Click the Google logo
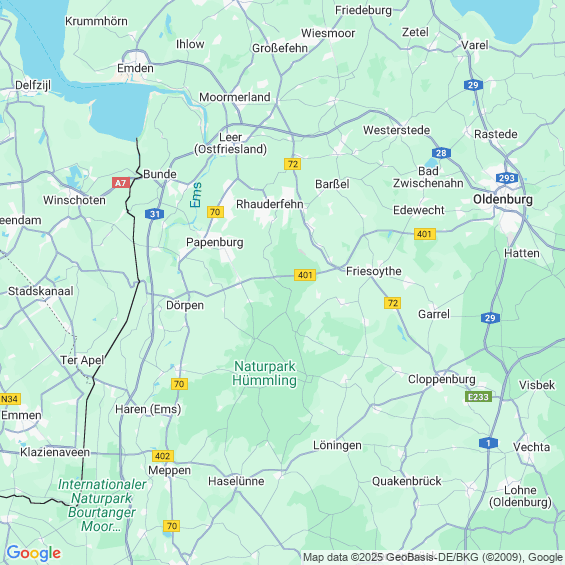This screenshot has height=565, width=565. pos(34,553)
